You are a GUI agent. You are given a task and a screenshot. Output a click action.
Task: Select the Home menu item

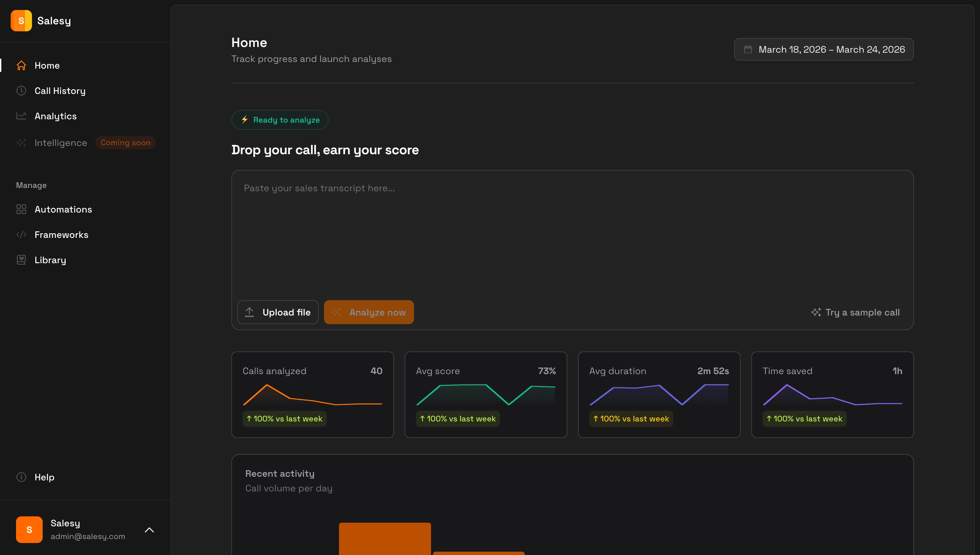(x=47, y=65)
